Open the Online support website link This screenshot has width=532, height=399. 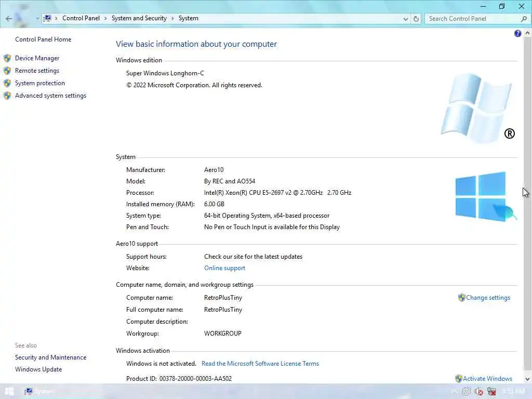[224, 268]
